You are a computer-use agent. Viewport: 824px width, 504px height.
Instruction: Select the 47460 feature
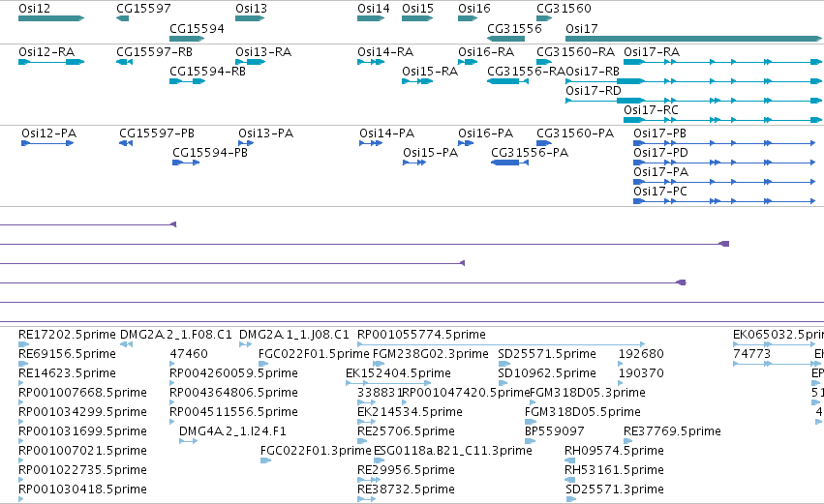(x=172, y=364)
